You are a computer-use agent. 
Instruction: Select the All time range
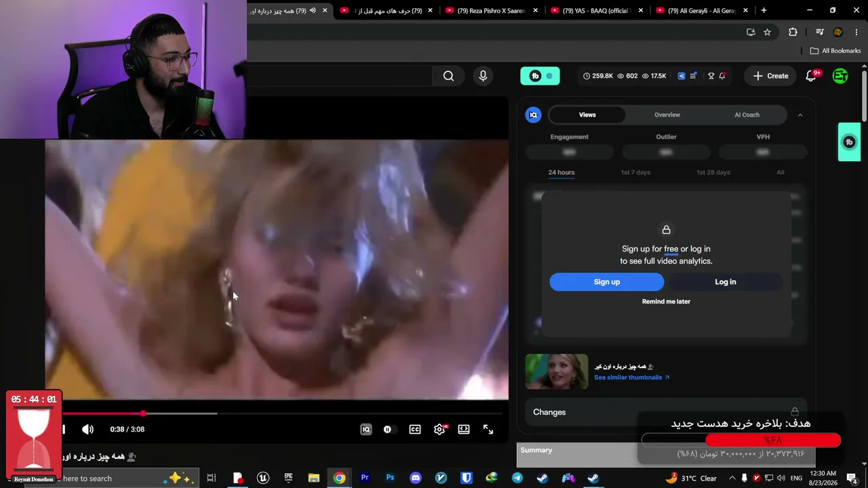click(x=781, y=172)
